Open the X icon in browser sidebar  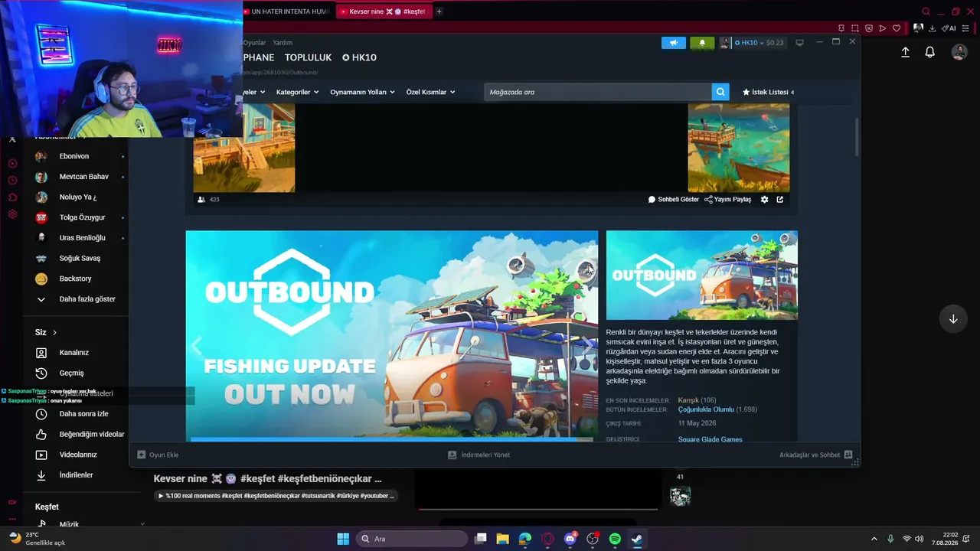(12, 139)
